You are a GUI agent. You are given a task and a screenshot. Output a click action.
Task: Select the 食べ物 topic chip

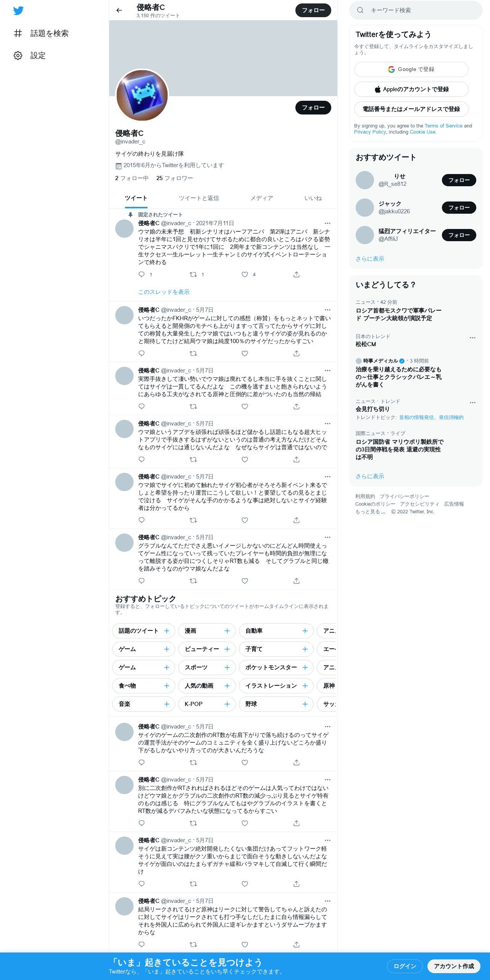(x=143, y=686)
